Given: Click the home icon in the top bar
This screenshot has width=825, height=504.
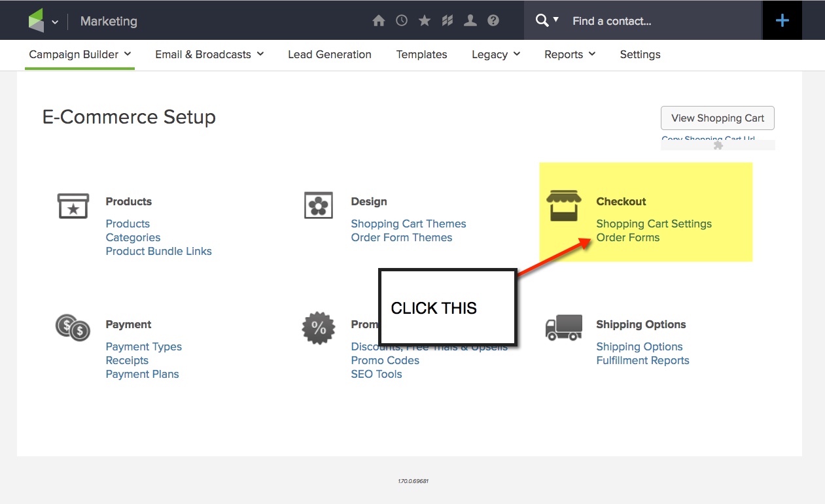Looking at the screenshot, I should [x=378, y=20].
